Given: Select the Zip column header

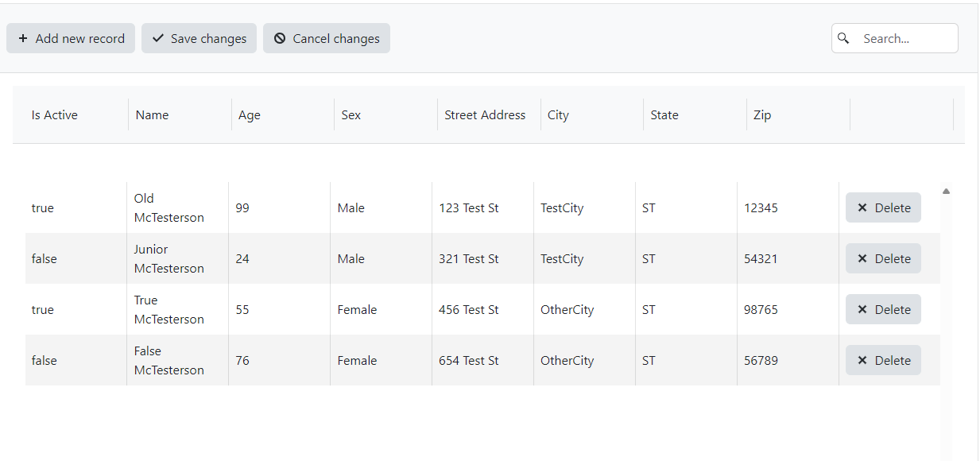Looking at the screenshot, I should pyautogui.click(x=762, y=114).
